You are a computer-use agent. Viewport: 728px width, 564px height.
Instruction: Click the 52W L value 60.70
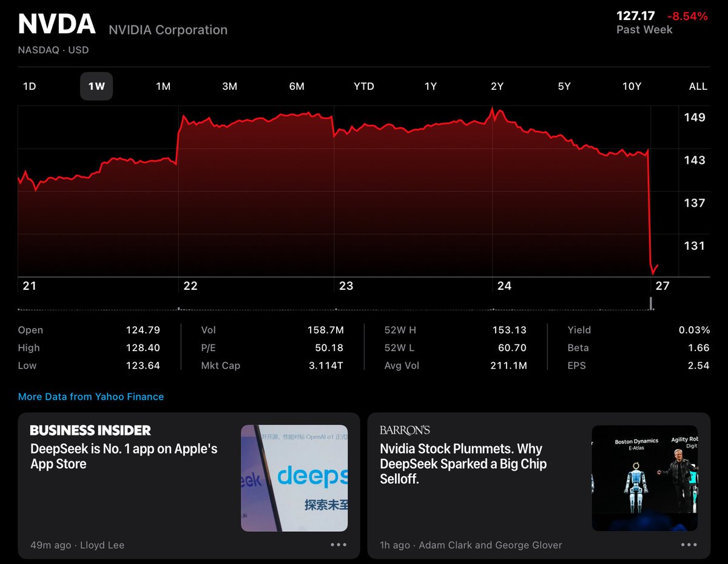click(x=512, y=347)
